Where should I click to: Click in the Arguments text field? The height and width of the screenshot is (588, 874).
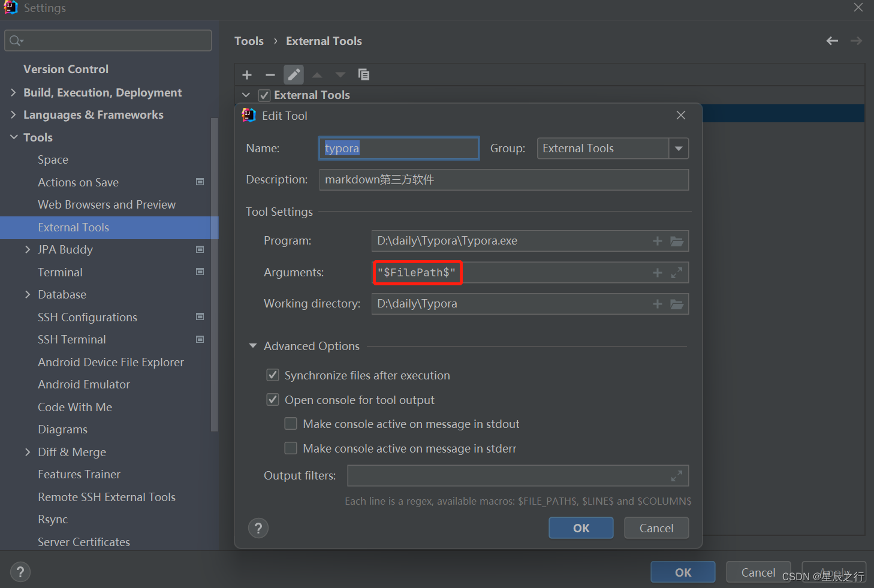[530, 273]
